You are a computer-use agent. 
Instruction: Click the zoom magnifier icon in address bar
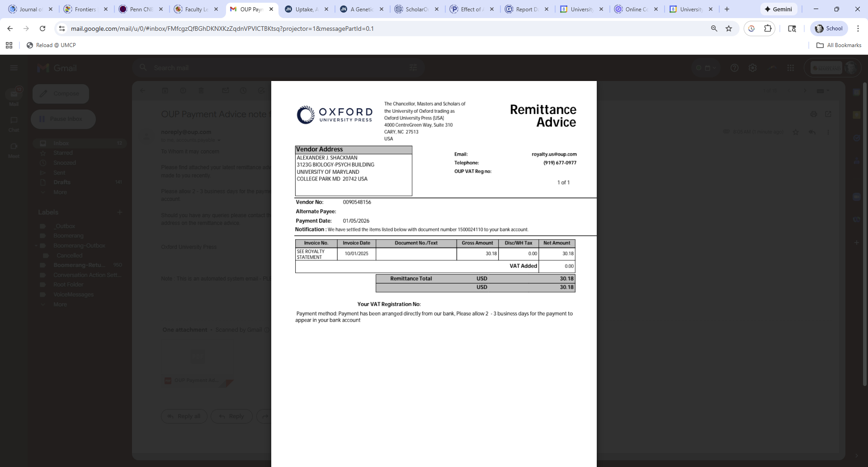tap(714, 29)
